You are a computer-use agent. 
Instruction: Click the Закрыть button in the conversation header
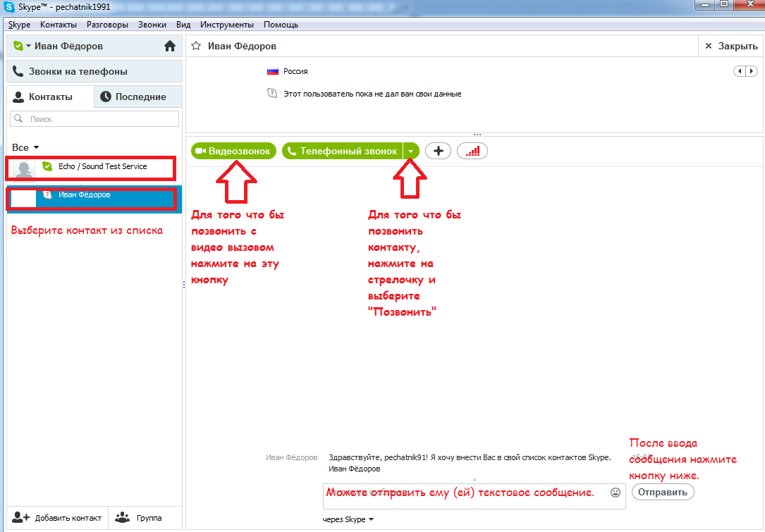pos(731,46)
